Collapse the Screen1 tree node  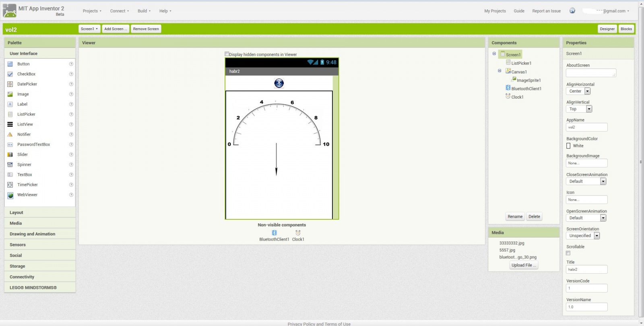click(x=494, y=54)
